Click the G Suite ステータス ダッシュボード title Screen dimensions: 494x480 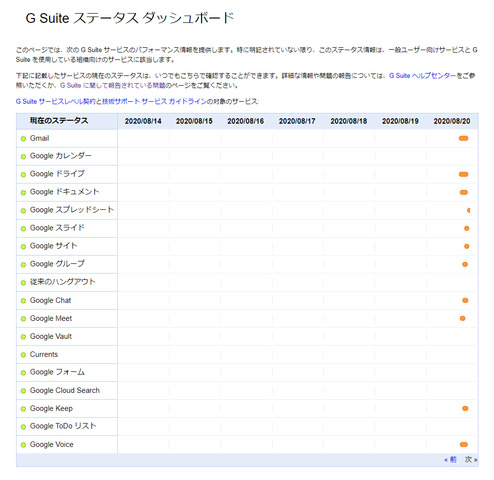point(130,18)
